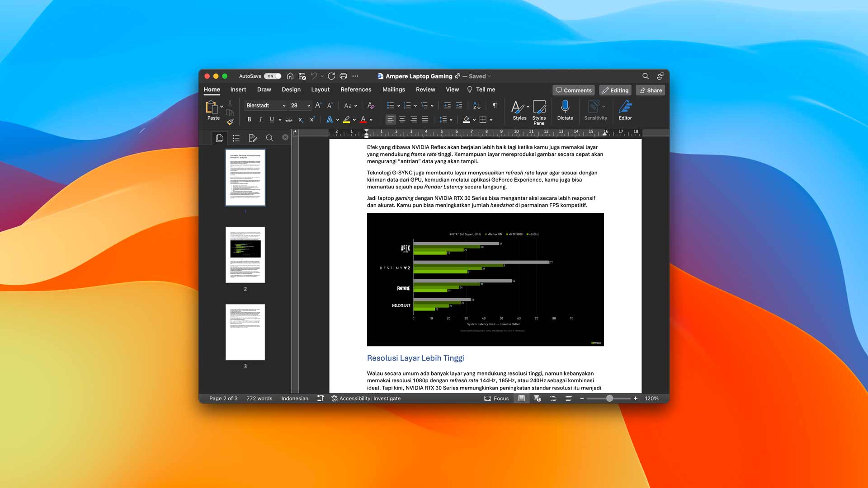Expand the Paste options arrow
Image resolution: width=868 pixels, height=488 pixels.
tap(222, 107)
